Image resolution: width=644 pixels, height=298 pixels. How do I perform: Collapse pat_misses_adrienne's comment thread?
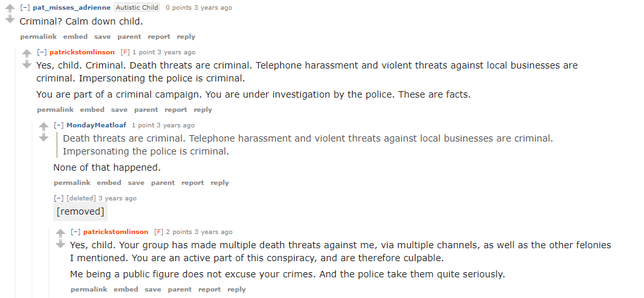25,7
